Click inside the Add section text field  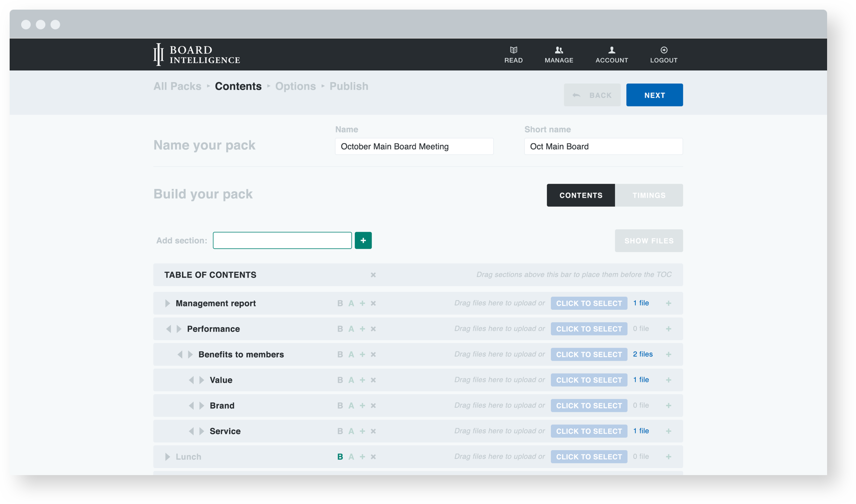click(282, 240)
